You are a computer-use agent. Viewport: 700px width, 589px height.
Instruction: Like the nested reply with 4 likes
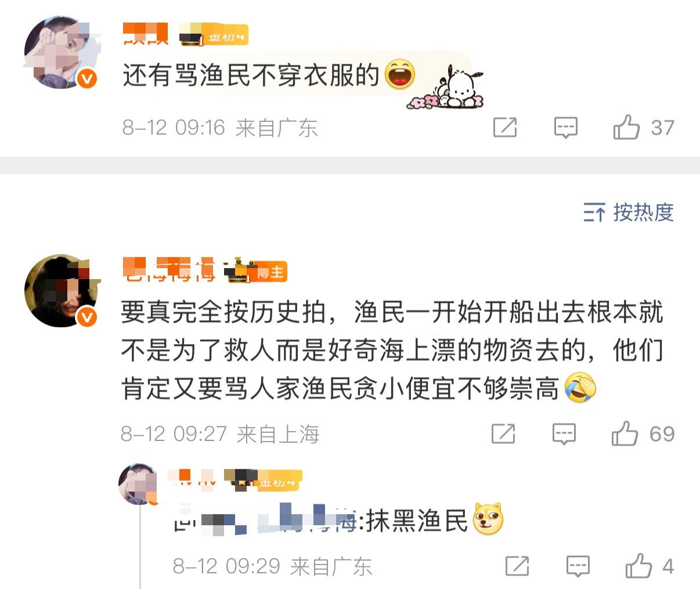638,566
